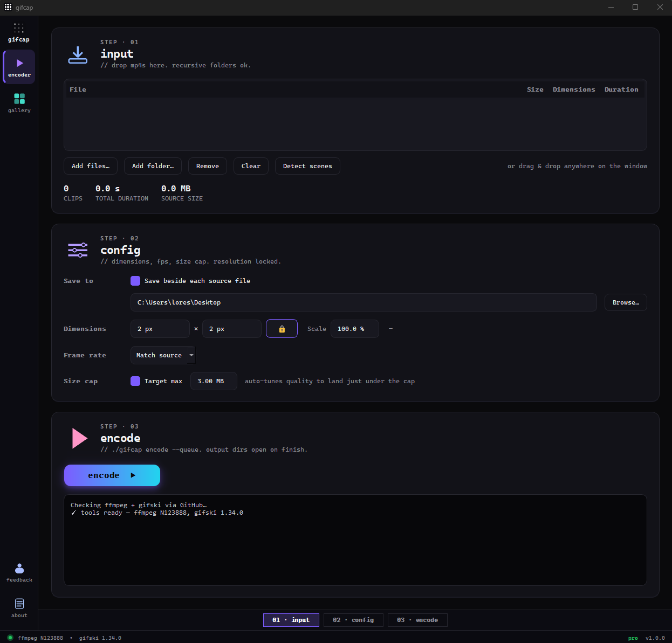Click the output path input field

click(364, 302)
